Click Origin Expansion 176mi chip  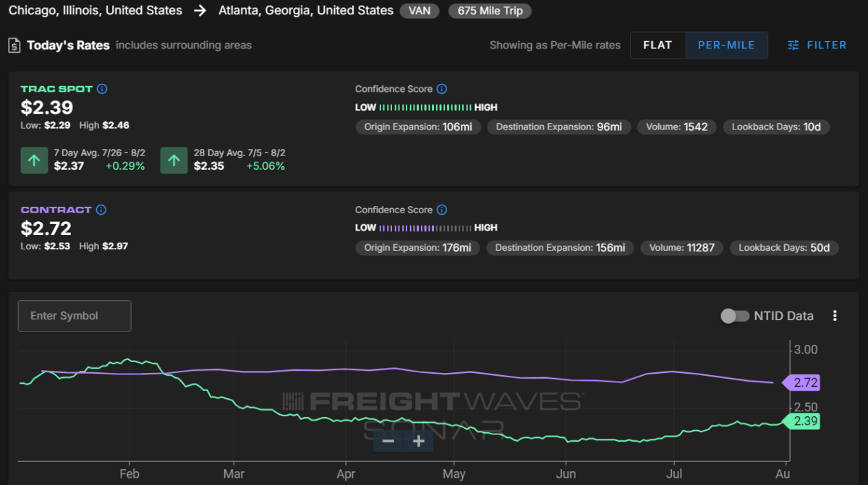click(418, 247)
